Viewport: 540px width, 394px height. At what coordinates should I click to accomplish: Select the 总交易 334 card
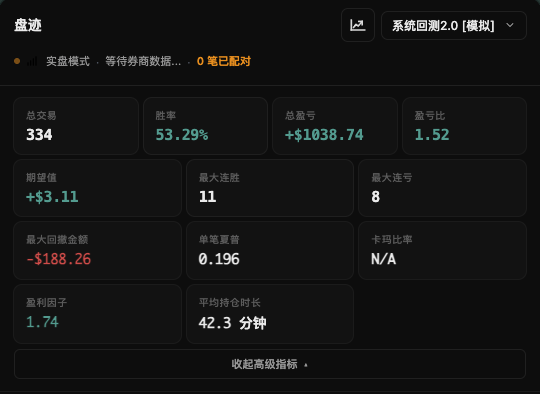[x=76, y=126]
